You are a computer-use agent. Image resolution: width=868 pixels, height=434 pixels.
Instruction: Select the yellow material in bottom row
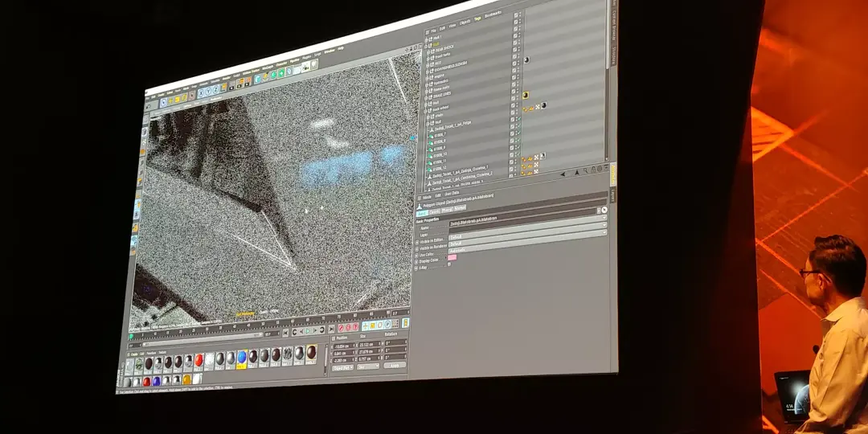[x=186, y=379]
